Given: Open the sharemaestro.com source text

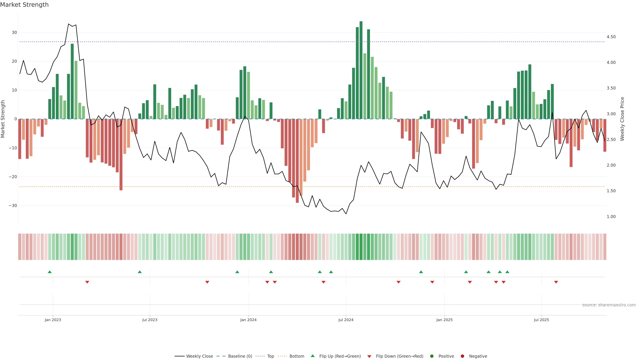Looking at the screenshot, I should pos(609,305).
